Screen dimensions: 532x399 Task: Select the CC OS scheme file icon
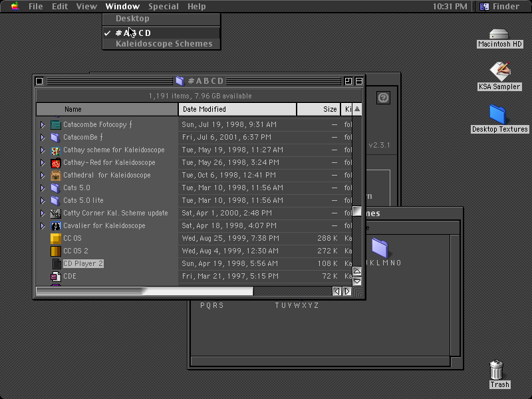(56, 239)
